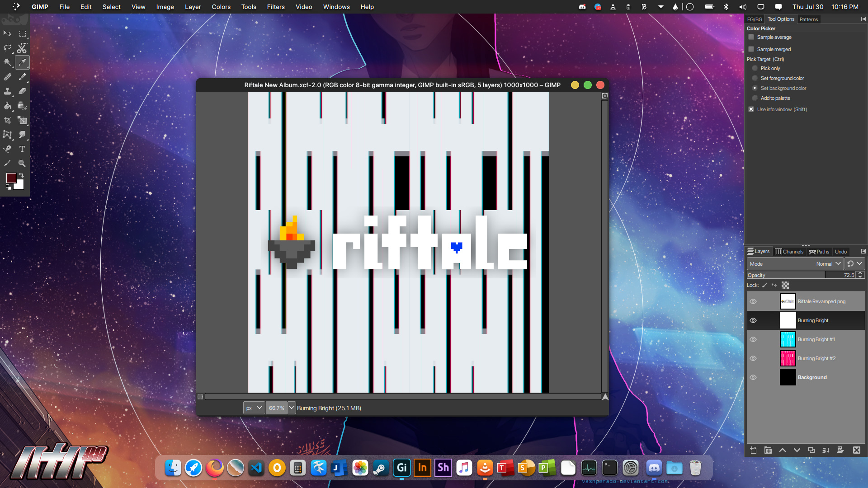This screenshot has width=868, height=488.
Task: Open the px unit dropdown
Action: 254,408
